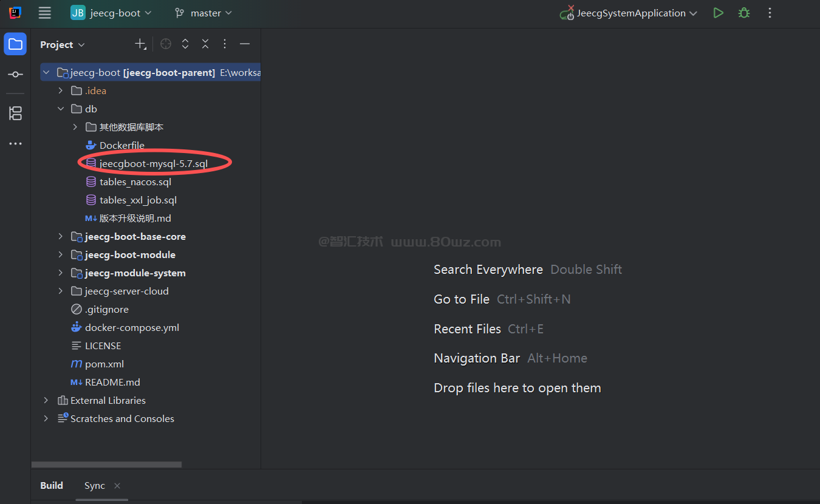820x504 pixels.
Task: Click the add new file plus icon
Action: pyautogui.click(x=140, y=44)
